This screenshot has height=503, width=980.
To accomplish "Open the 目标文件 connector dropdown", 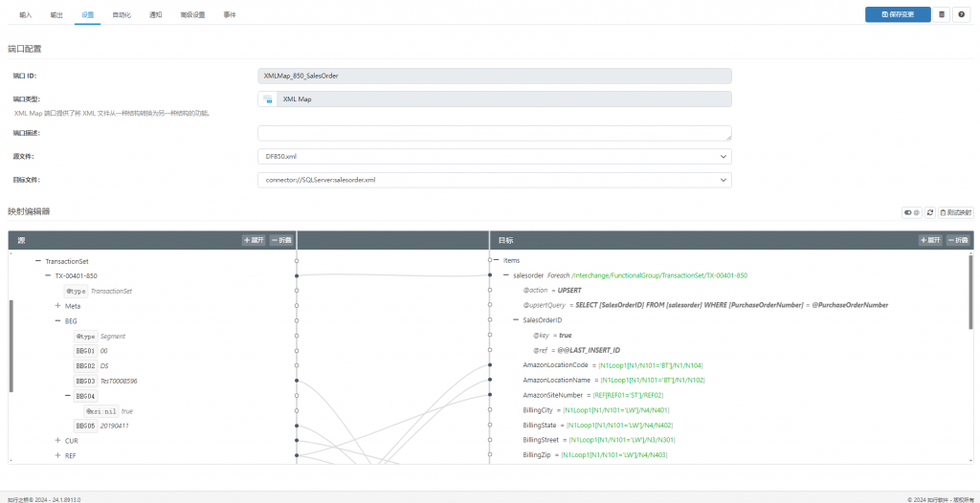I will [495, 180].
